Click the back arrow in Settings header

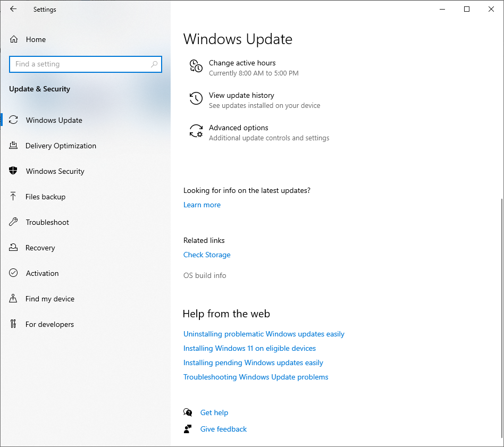[13, 9]
